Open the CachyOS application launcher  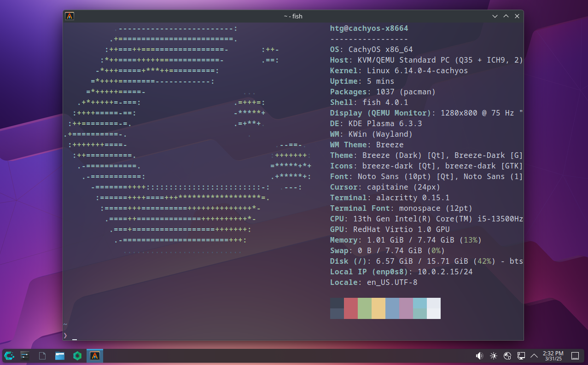point(10,355)
